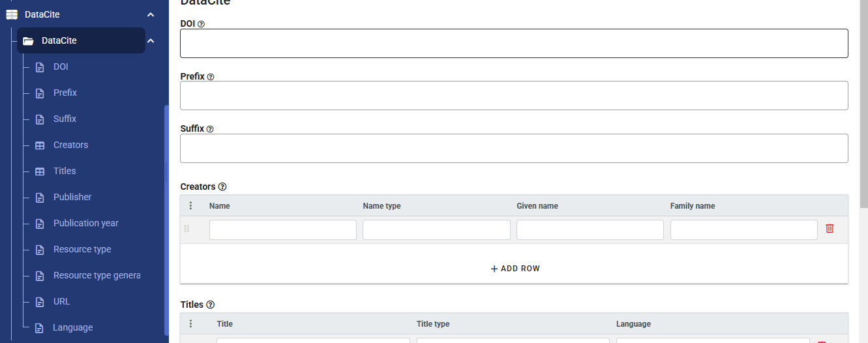Click the Creators help question icon
This screenshot has height=343, width=868.
tap(222, 187)
